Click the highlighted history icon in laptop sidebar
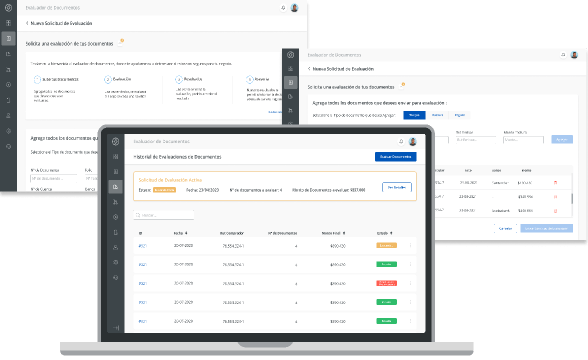Image resolution: width=588 pixels, height=360 pixels. click(116, 187)
